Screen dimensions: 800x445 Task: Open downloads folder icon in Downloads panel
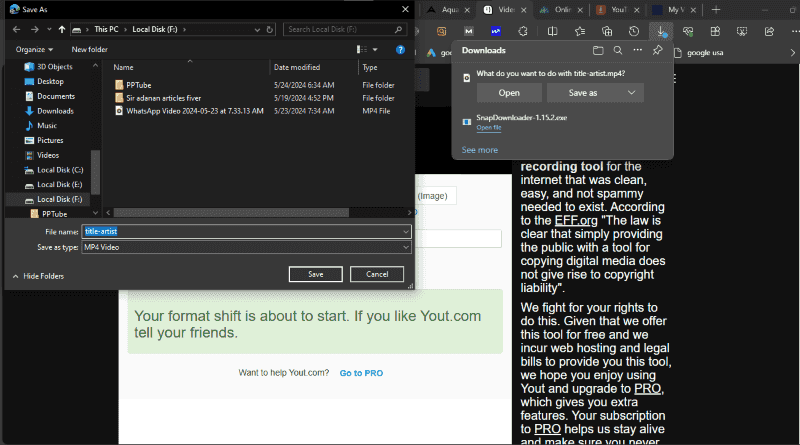click(x=598, y=50)
